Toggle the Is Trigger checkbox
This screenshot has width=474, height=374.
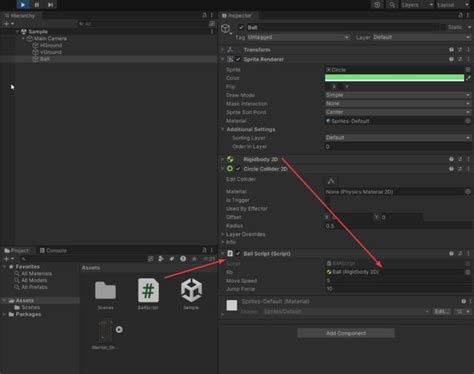pos(328,200)
